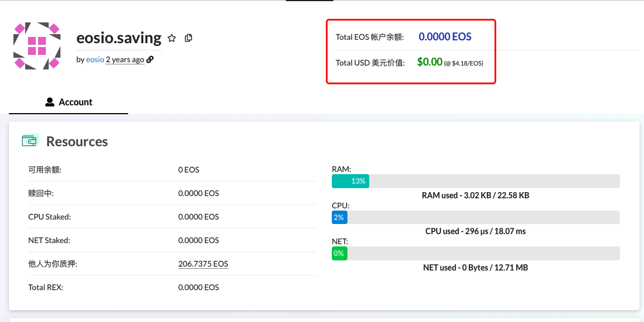Click the '可用余额' label
The width and height of the screenshot is (644, 322).
coord(45,170)
